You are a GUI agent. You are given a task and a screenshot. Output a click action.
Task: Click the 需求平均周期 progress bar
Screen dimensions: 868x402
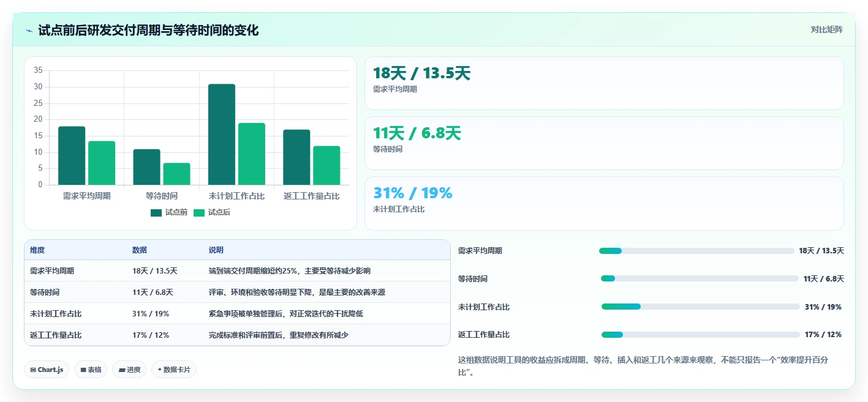(x=696, y=251)
